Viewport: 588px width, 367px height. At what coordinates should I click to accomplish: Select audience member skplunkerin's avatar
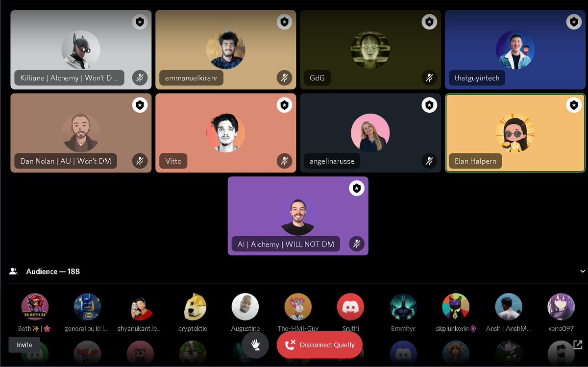point(456,307)
